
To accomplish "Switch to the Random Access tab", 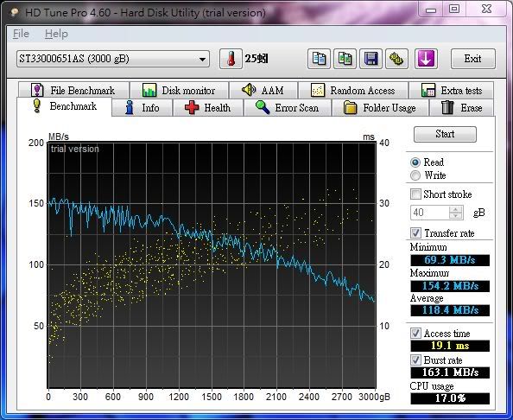I will (353, 91).
